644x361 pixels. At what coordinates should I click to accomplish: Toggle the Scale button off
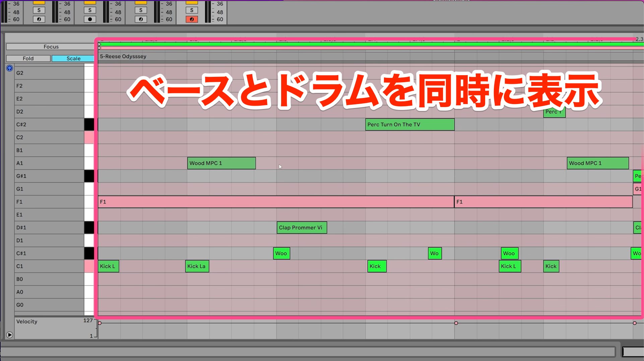73,58
